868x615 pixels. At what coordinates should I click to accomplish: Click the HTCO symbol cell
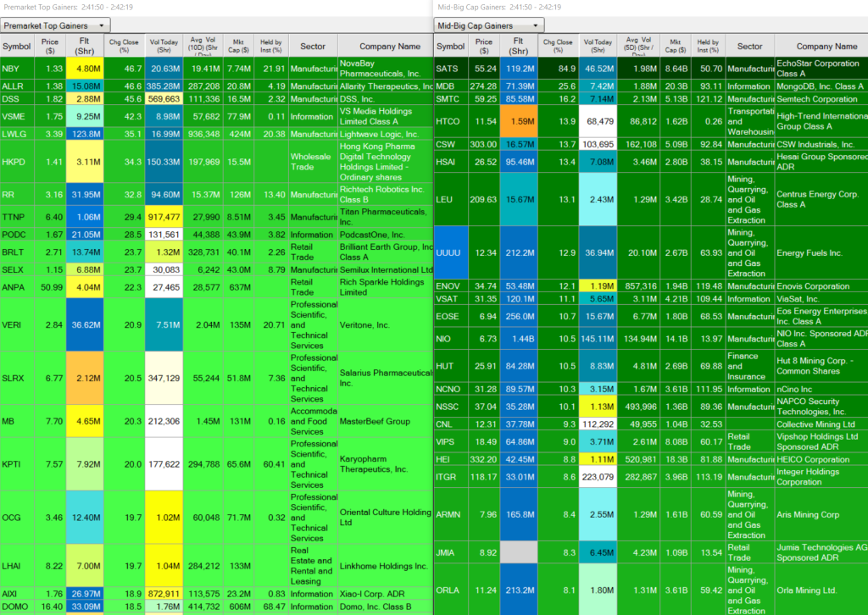(x=451, y=122)
